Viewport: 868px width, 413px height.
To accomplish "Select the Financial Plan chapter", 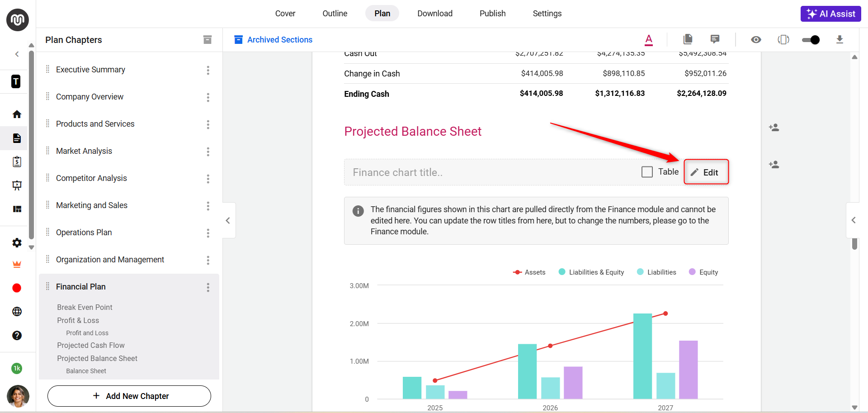I will 81,287.
